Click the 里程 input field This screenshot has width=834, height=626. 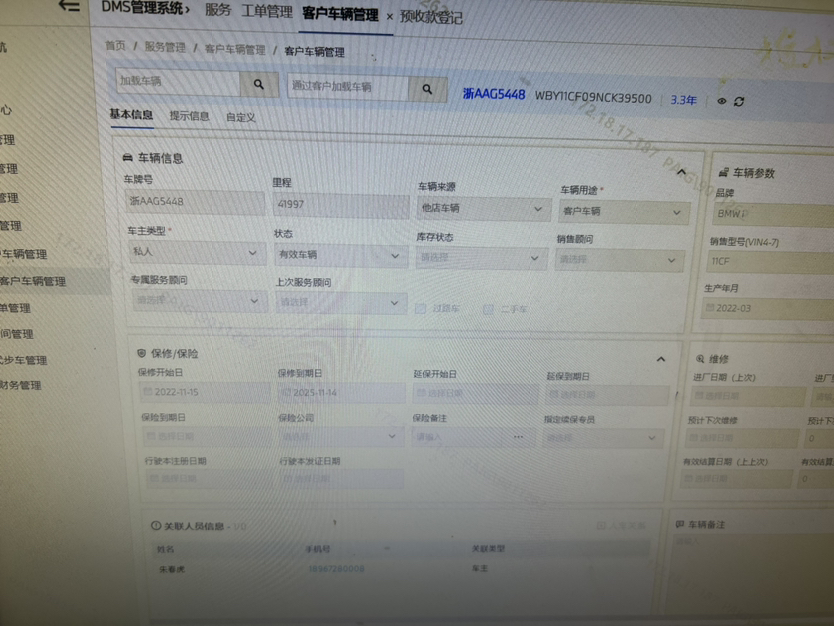pyautogui.click(x=338, y=203)
